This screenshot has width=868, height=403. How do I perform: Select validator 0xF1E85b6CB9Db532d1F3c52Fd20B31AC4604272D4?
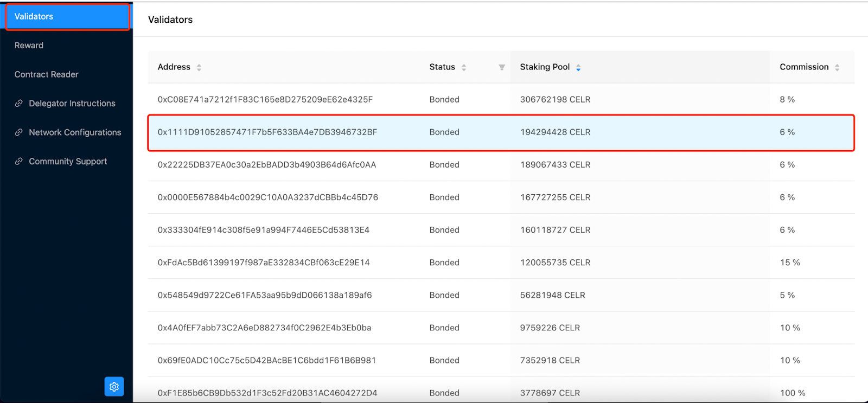[267, 393]
